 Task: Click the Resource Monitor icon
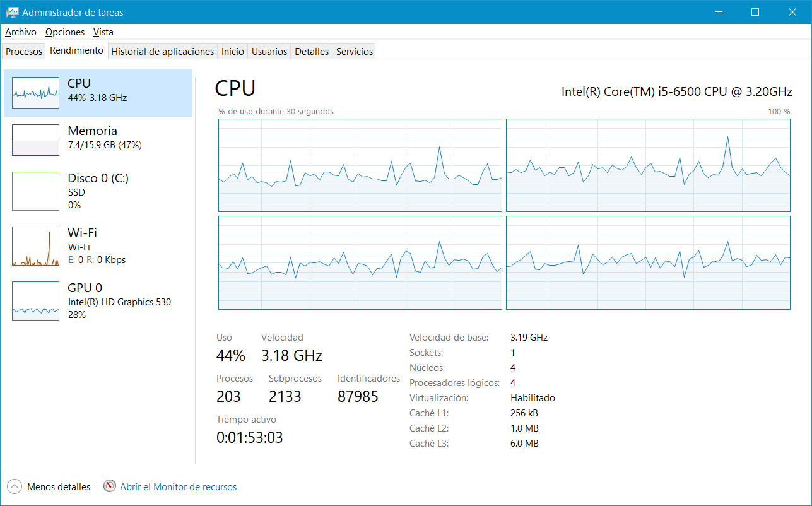[x=110, y=486]
